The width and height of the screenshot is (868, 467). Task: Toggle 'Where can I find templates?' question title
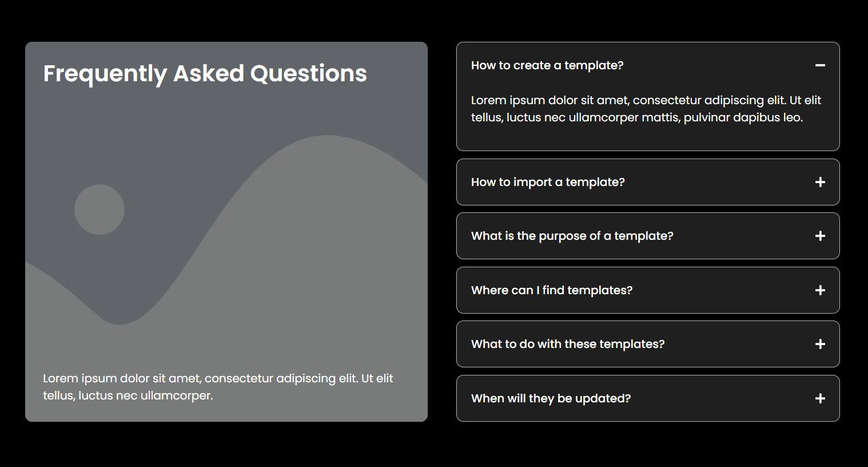[552, 290]
